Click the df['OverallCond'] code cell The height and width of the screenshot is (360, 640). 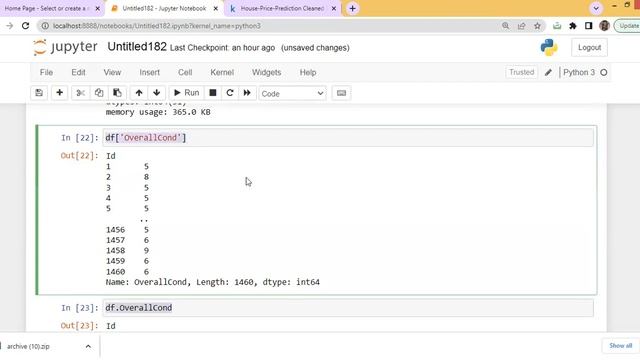point(349,138)
